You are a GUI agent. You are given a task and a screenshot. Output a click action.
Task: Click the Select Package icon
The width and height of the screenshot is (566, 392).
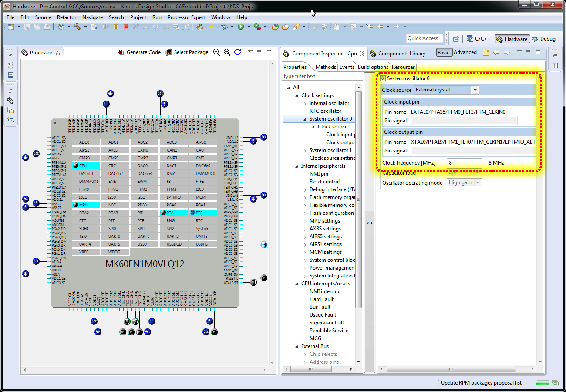point(169,52)
